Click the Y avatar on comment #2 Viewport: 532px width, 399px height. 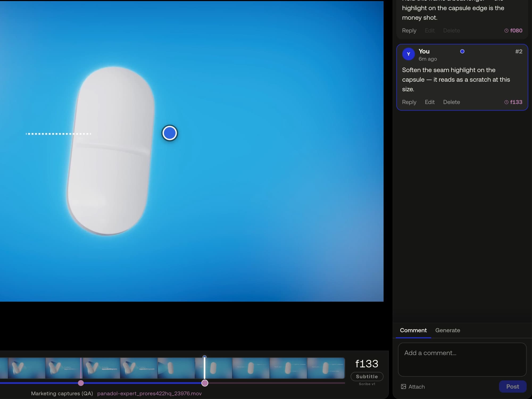point(409,54)
